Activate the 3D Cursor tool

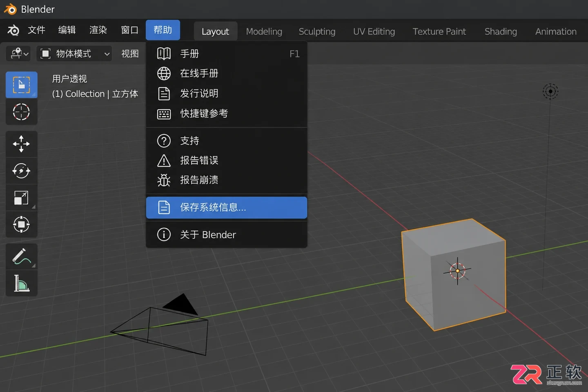click(22, 112)
